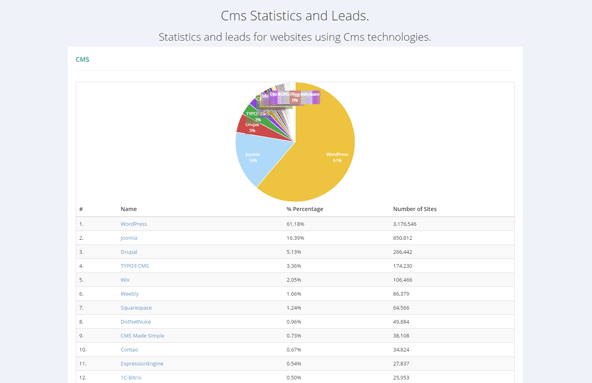Click the CMS panel heading

point(82,59)
